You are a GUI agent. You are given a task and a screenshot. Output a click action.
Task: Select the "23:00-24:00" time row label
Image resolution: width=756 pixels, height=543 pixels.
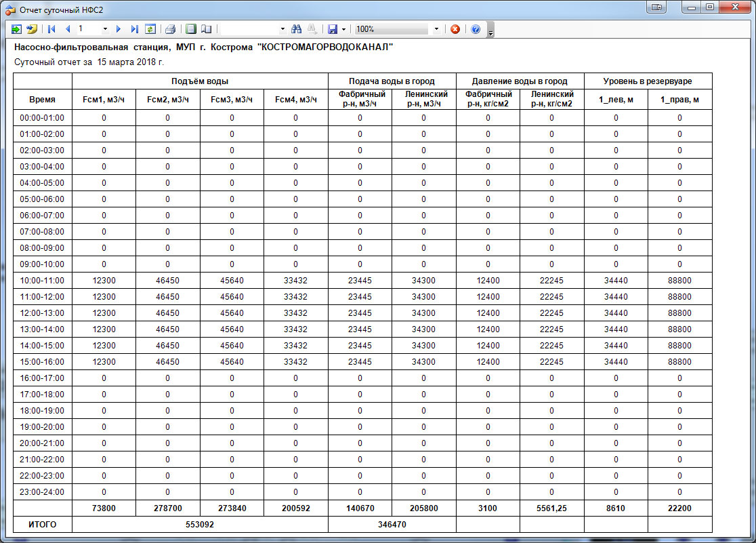pos(43,492)
